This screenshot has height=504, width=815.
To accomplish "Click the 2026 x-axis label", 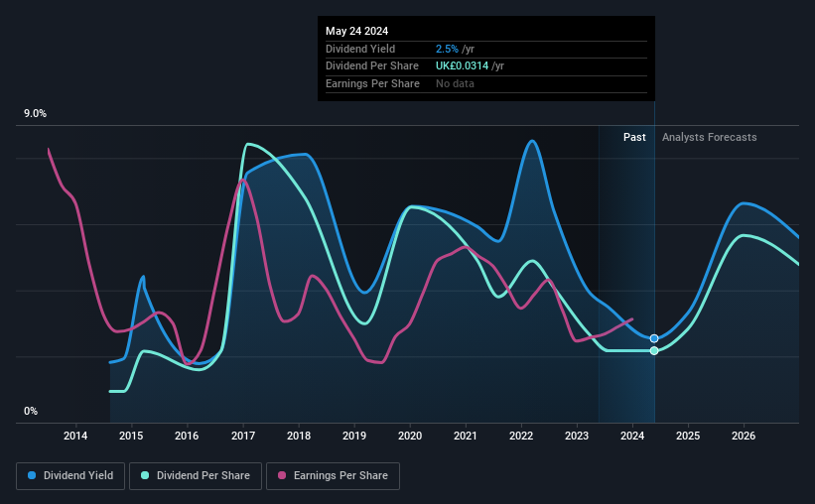I will 744,436.
